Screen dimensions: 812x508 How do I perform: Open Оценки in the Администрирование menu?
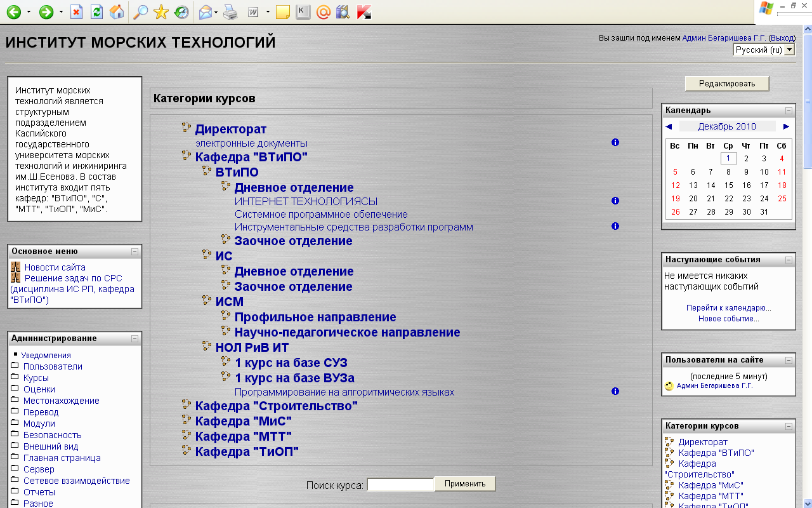[39, 389]
